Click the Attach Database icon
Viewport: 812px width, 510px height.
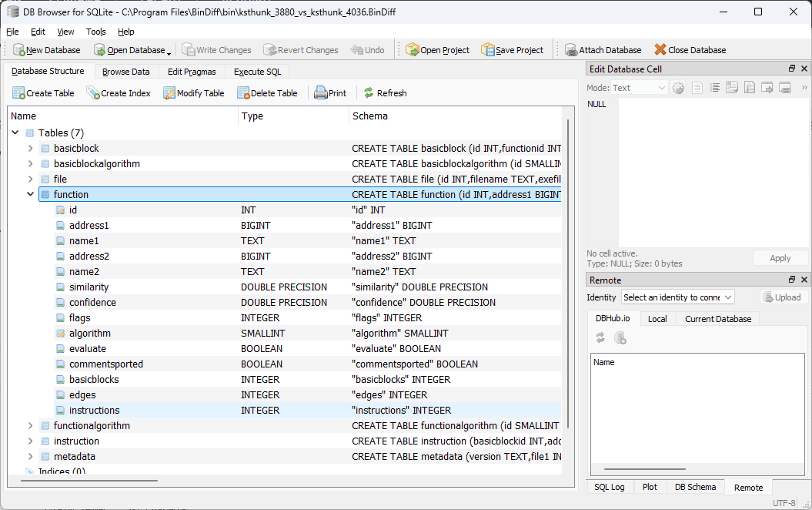coord(571,50)
